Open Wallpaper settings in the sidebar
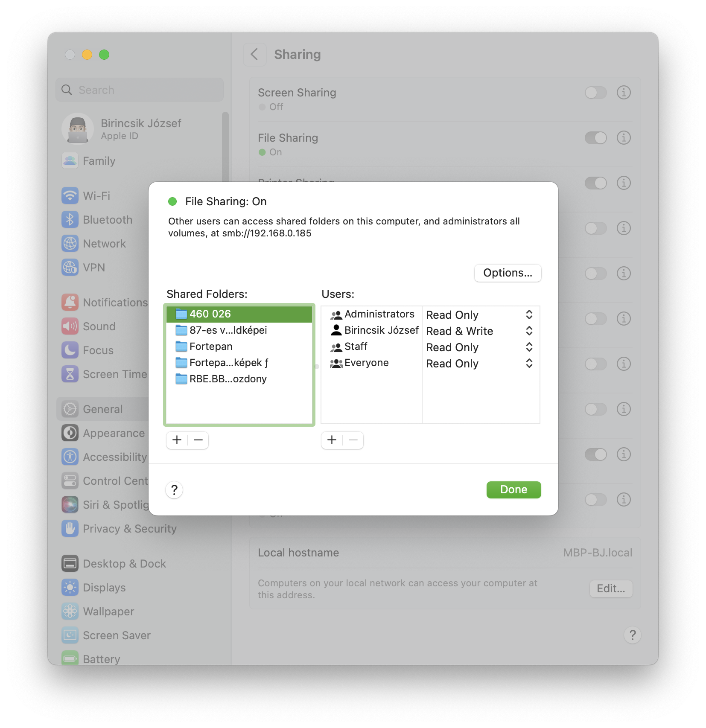The height and width of the screenshot is (728, 706). click(x=98, y=612)
